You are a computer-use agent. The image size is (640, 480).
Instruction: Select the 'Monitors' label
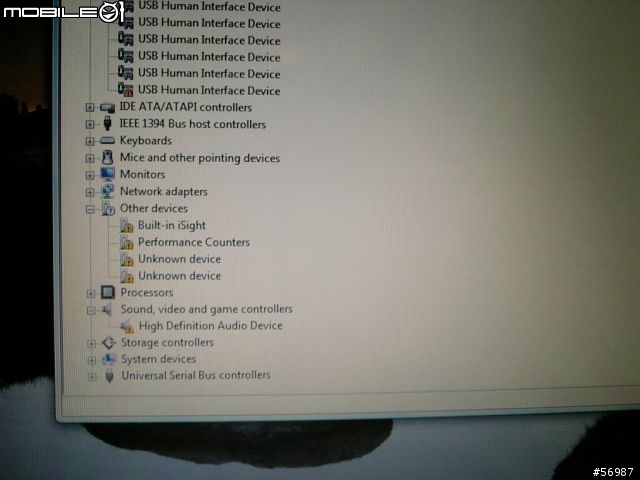pos(142,174)
